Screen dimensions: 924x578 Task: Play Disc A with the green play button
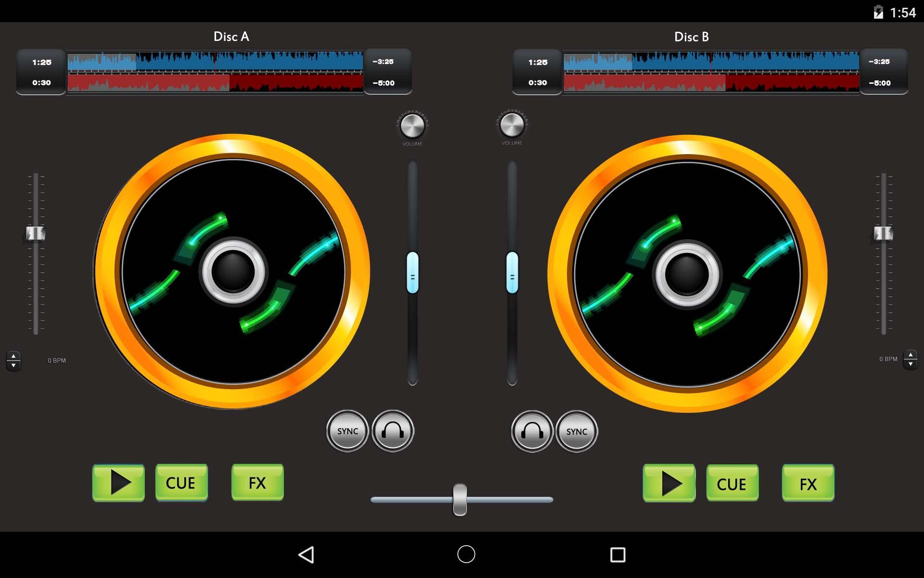click(118, 483)
